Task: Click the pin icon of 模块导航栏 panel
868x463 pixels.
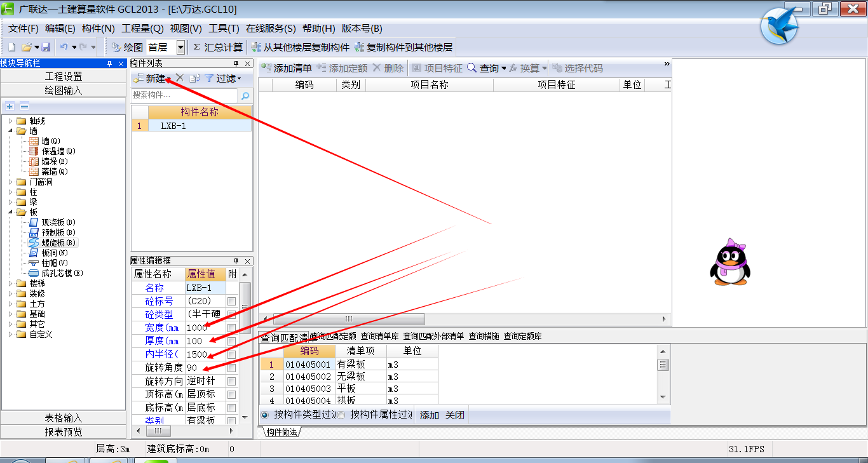Action: click(x=109, y=63)
